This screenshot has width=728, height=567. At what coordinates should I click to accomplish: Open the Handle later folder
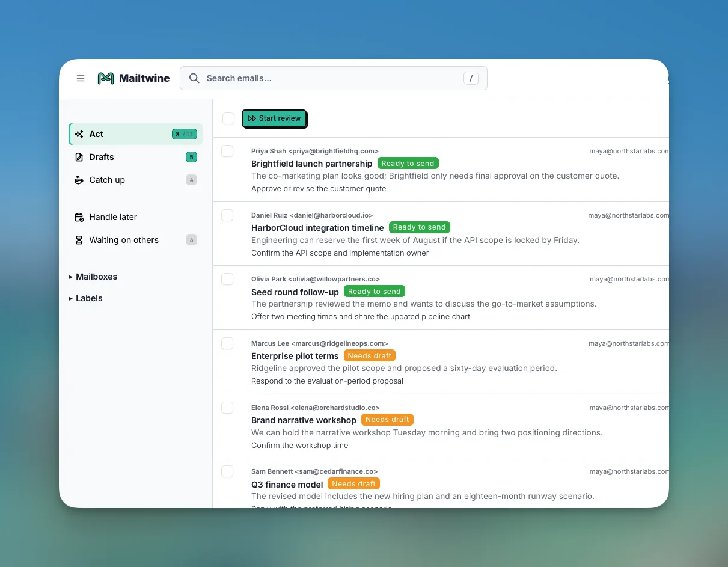click(x=135, y=217)
